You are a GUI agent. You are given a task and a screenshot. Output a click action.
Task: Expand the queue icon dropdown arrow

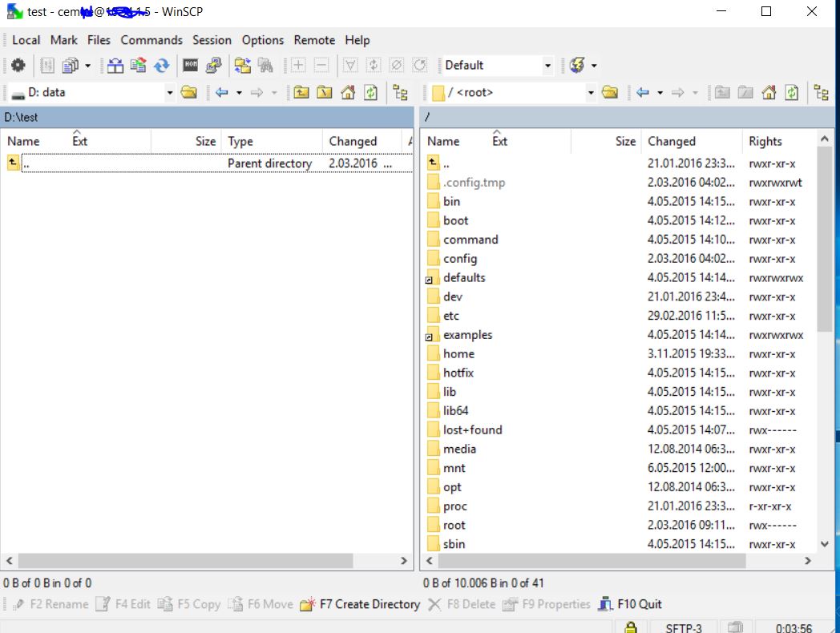point(88,66)
